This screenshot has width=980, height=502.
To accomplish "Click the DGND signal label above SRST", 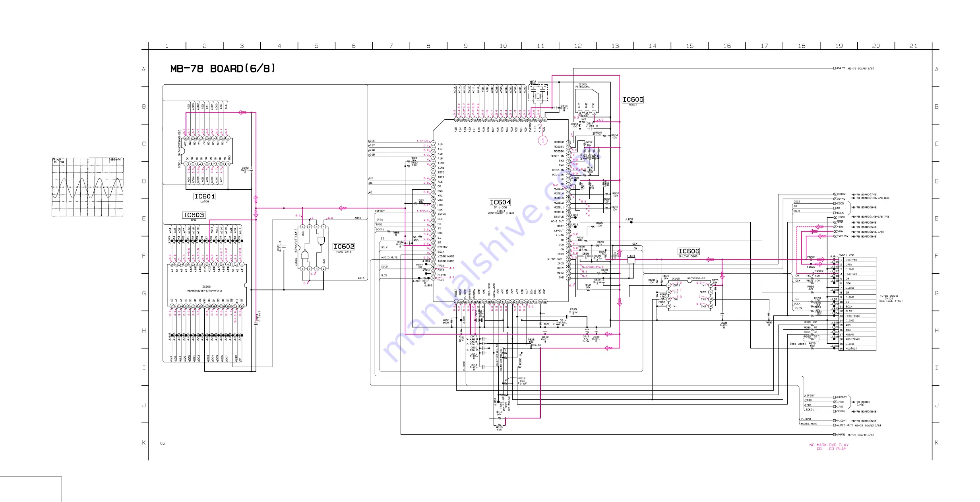I will point(841,217).
